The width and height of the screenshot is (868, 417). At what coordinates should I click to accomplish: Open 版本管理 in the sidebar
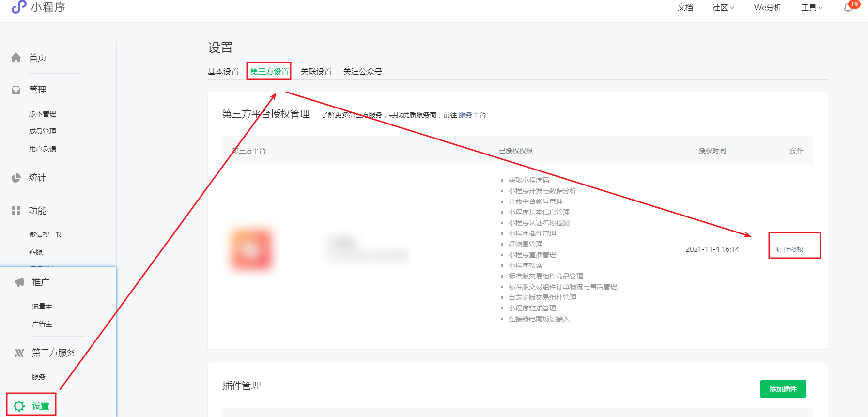43,114
